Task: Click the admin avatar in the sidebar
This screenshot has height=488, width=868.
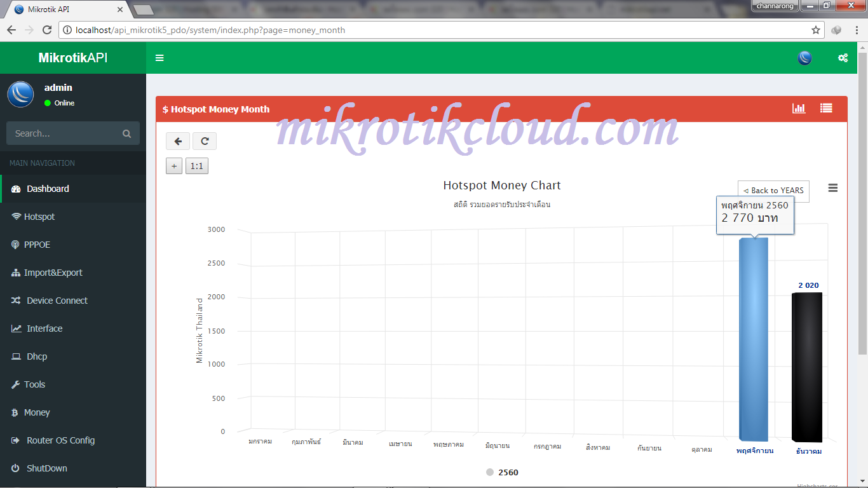Action: coord(20,94)
